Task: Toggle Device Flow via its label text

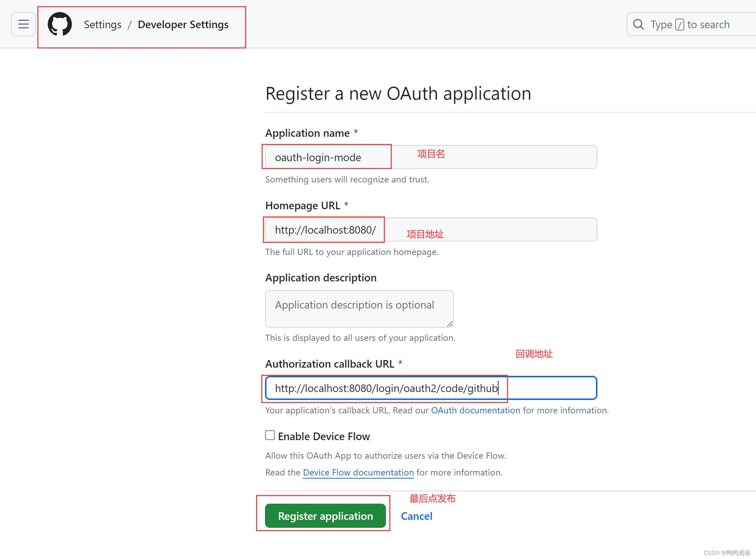Action: point(324,436)
